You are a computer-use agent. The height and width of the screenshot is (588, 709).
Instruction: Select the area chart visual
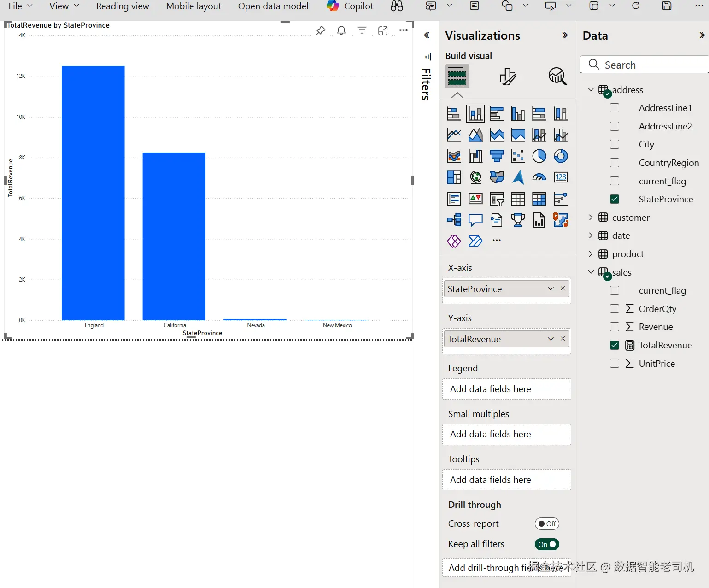(x=475, y=135)
